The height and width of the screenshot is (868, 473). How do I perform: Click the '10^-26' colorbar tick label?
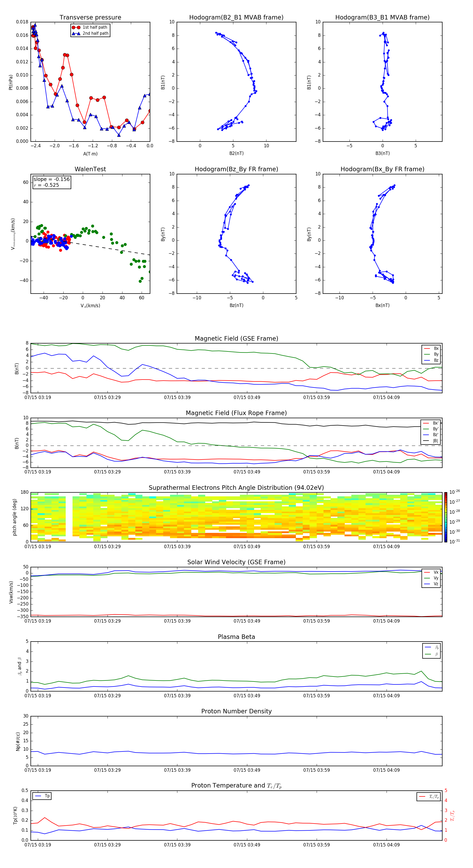tap(455, 492)
